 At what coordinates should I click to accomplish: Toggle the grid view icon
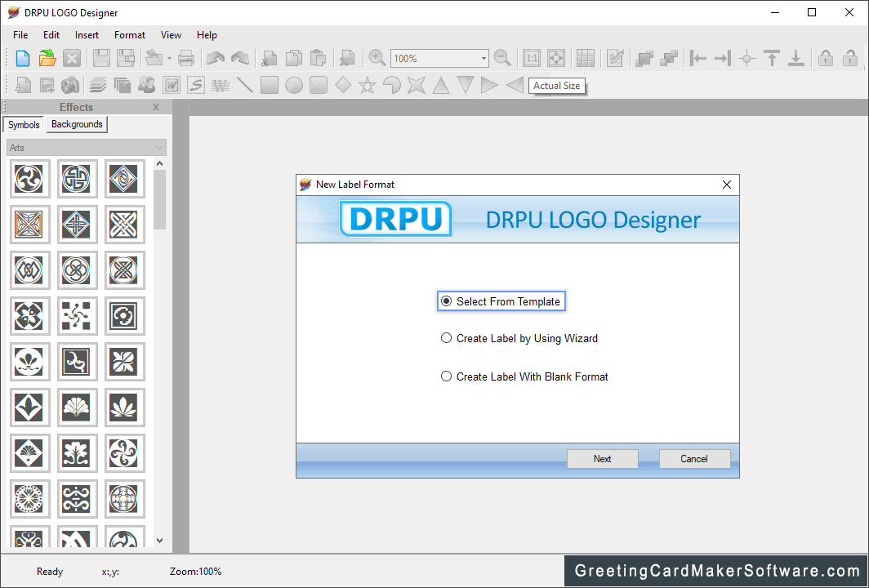[x=586, y=58]
